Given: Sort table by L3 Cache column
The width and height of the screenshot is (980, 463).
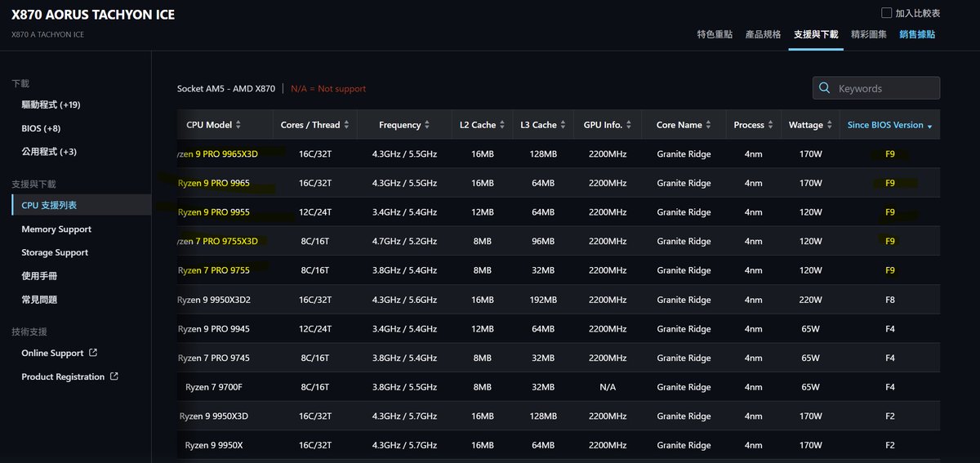Looking at the screenshot, I should [x=543, y=125].
